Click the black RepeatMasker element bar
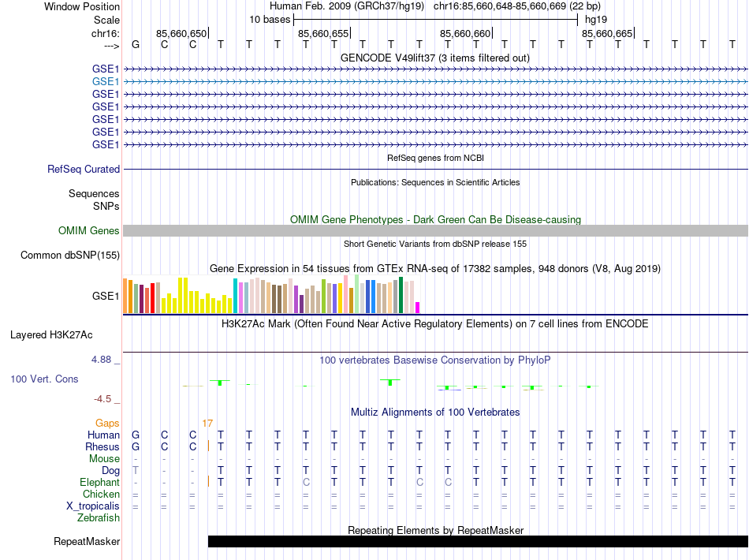This screenshot has width=749, height=560. click(477, 541)
